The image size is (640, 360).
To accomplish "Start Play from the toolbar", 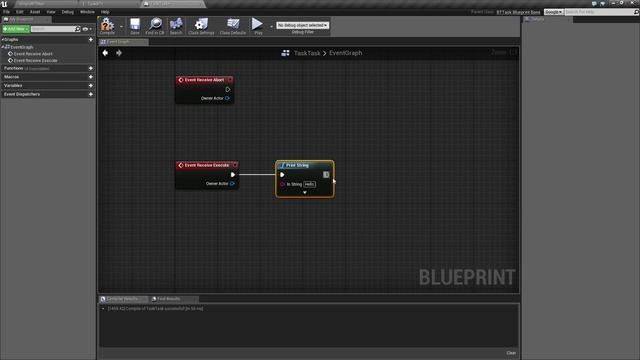I will (x=258, y=26).
